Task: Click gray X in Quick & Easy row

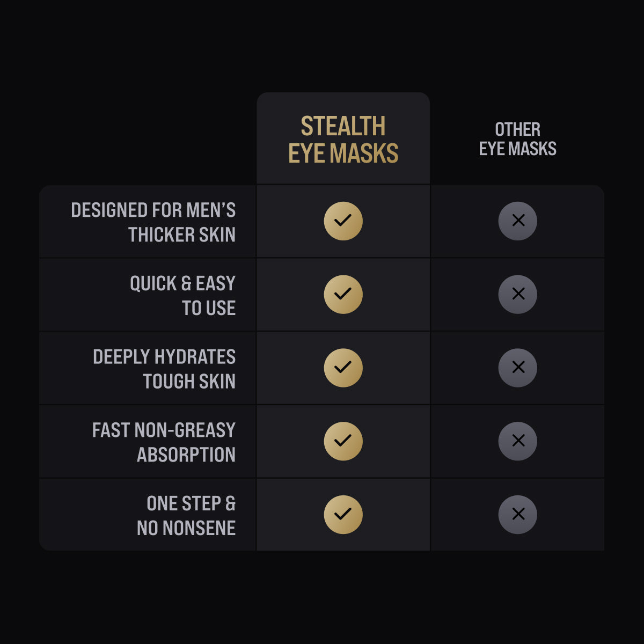Action: [x=518, y=295]
